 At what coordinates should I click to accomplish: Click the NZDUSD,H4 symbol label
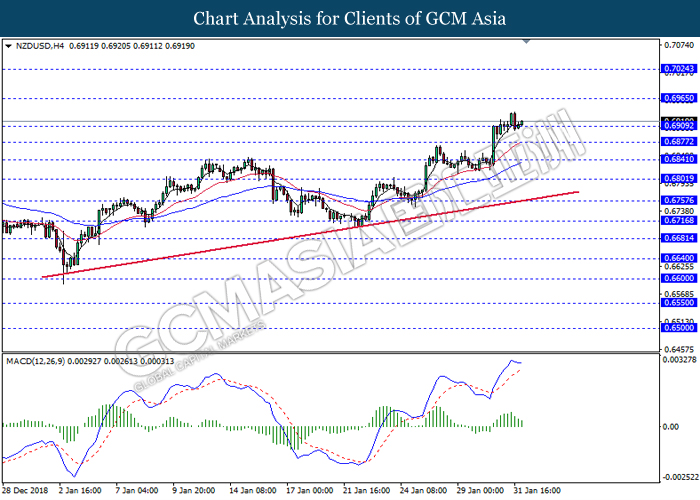(x=40, y=46)
